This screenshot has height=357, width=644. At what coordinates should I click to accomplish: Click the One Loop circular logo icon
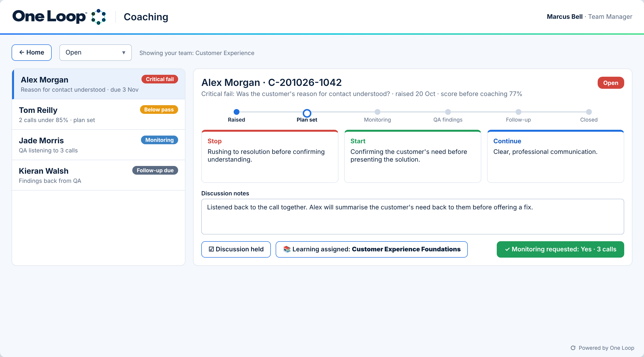[98, 17]
